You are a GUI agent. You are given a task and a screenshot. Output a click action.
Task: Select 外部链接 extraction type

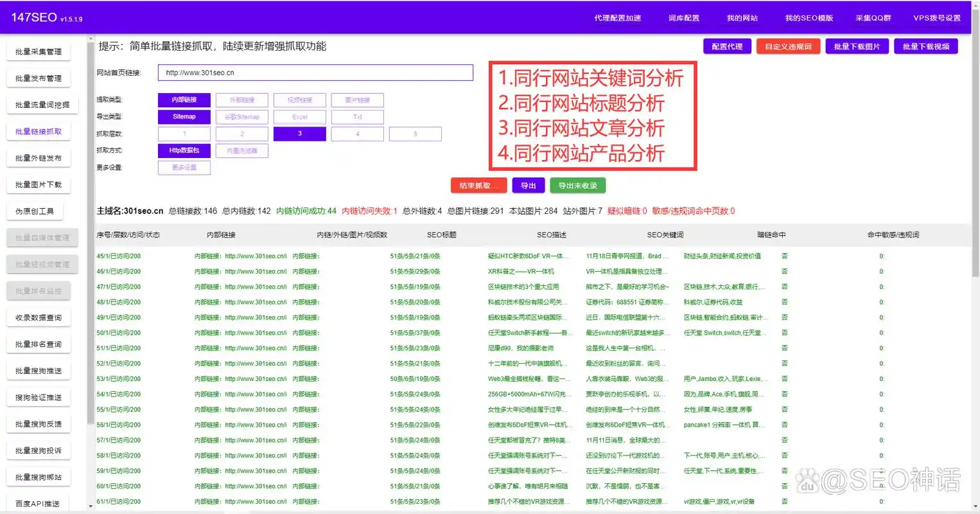241,100
